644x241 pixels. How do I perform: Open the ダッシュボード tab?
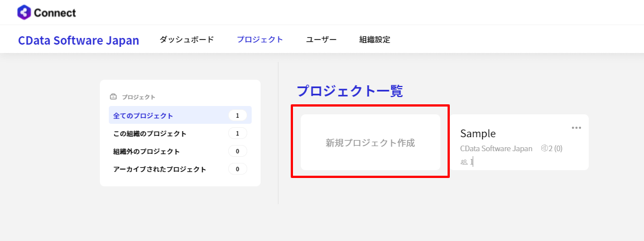click(x=186, y=40)
